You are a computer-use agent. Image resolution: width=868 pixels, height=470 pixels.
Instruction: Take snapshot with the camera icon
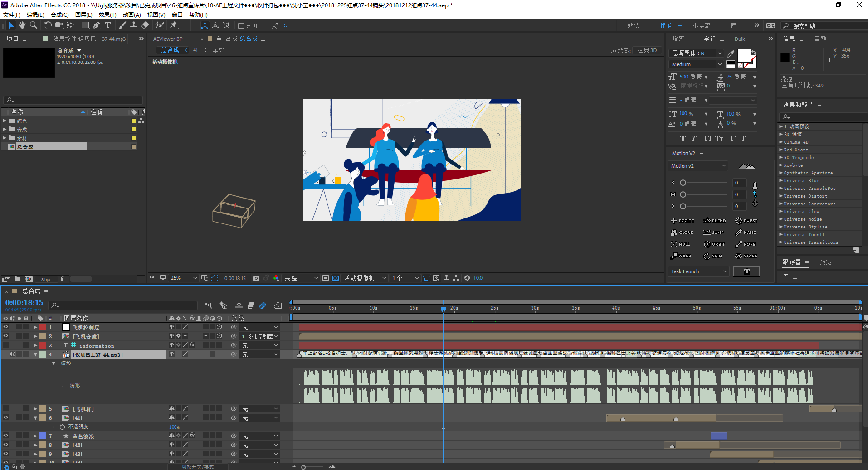(x=256, y=278)
